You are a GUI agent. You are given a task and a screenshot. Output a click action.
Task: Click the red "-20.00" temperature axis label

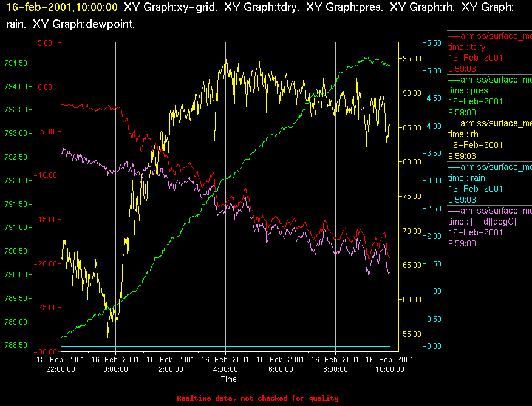pyautogui.click(x=44, y=263)
